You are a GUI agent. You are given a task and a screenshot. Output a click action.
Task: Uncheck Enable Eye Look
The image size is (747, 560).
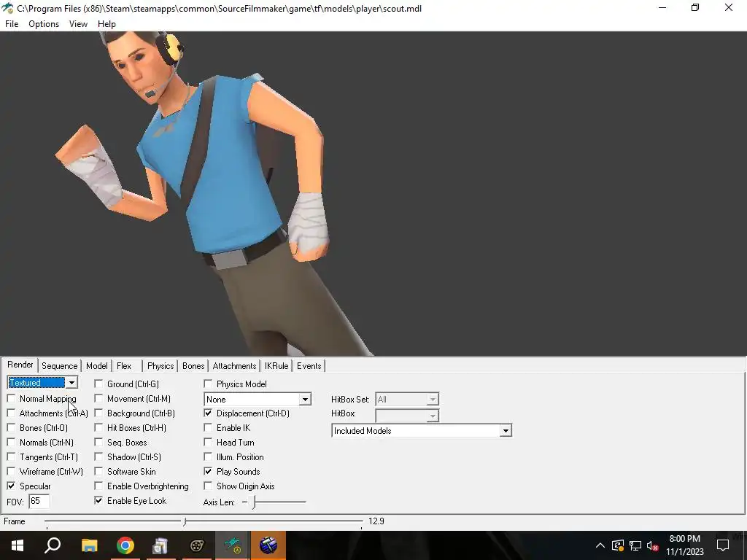tap(98, 500)
